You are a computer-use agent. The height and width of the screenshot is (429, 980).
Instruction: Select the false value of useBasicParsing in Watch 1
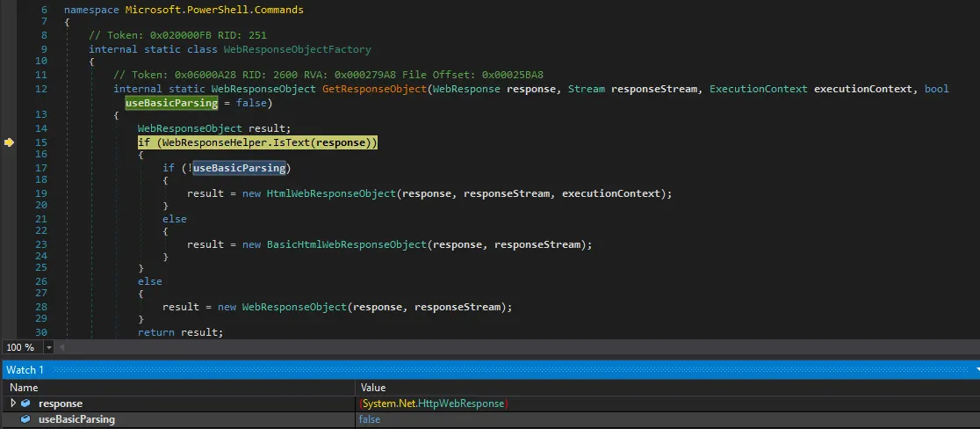pos(370,419)
